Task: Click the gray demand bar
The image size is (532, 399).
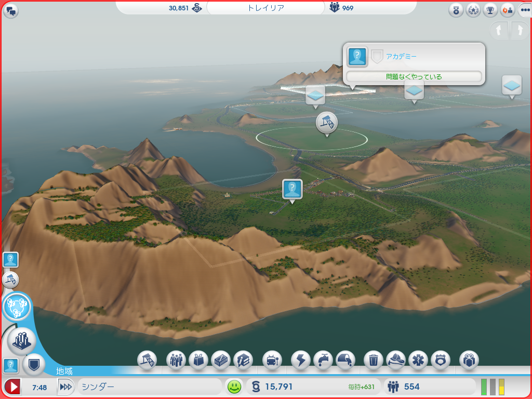Action: tap(493, 387)
